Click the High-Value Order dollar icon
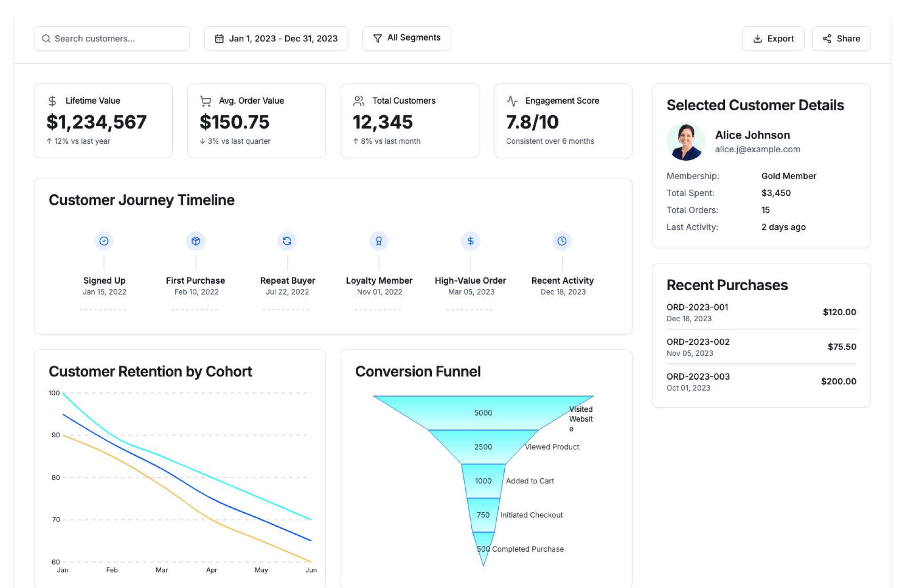The height and width of the screenshot is (588, 905). [x=470, y=241]
